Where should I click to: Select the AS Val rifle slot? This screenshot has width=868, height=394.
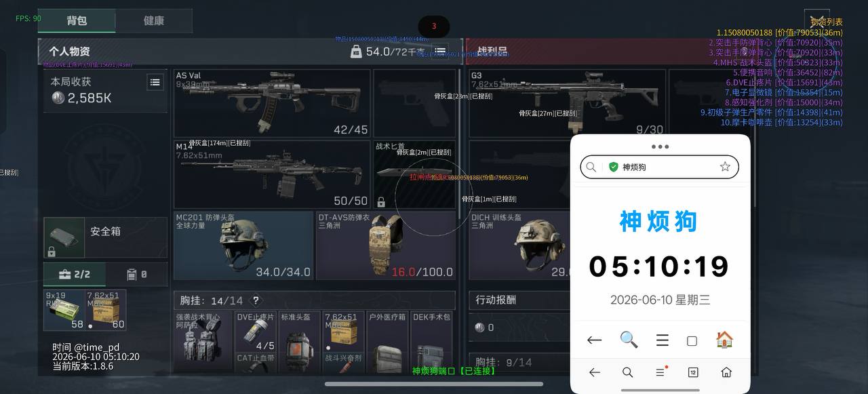pyautogui.click(x=272, y=103)
